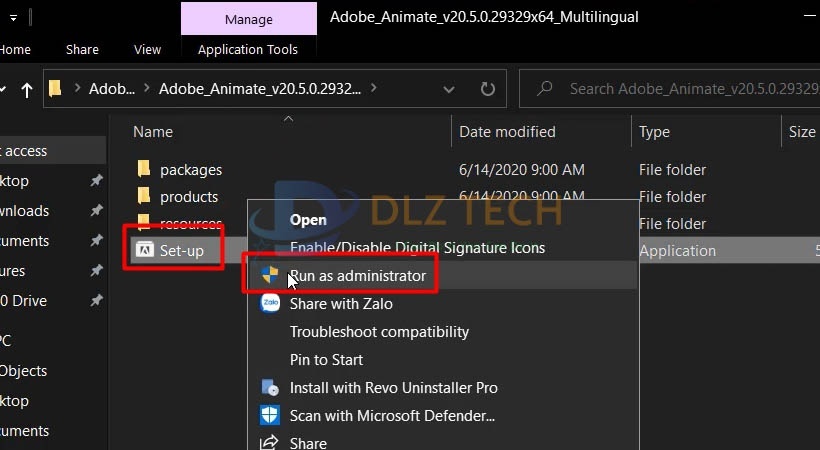
Task: Click the pin icon beside Pictures
Action: pos(96,271)
